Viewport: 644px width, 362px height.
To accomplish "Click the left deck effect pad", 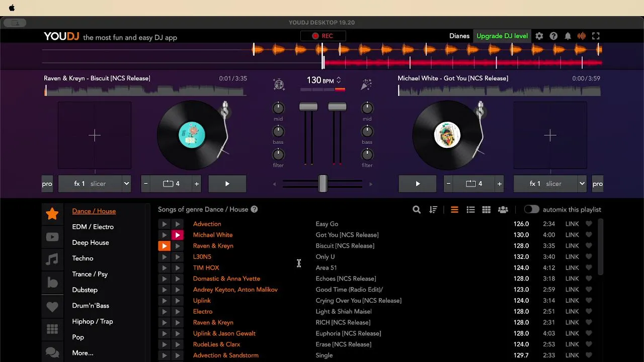I will (95, 135).
